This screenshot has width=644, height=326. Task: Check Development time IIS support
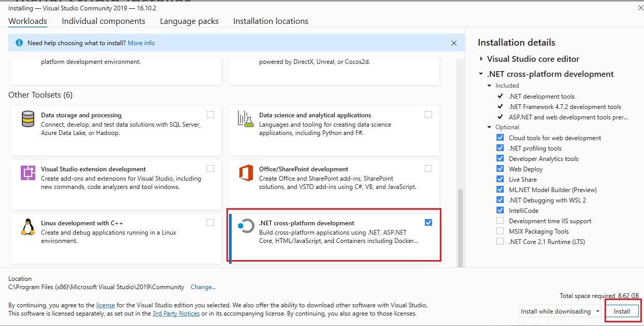500,221
